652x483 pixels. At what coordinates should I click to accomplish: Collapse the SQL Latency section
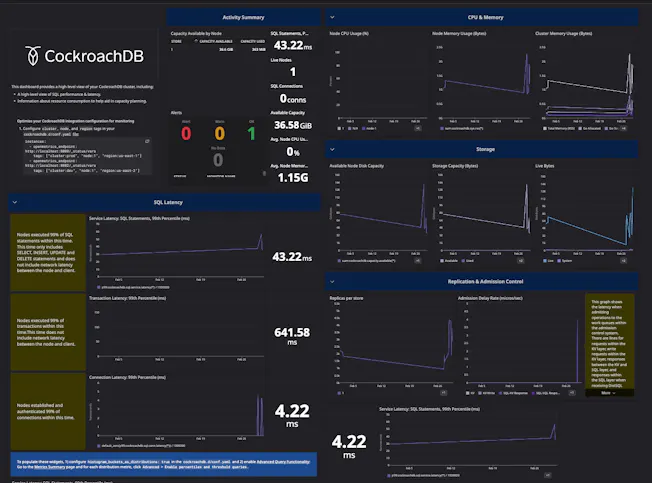click(x=15, y=202)
